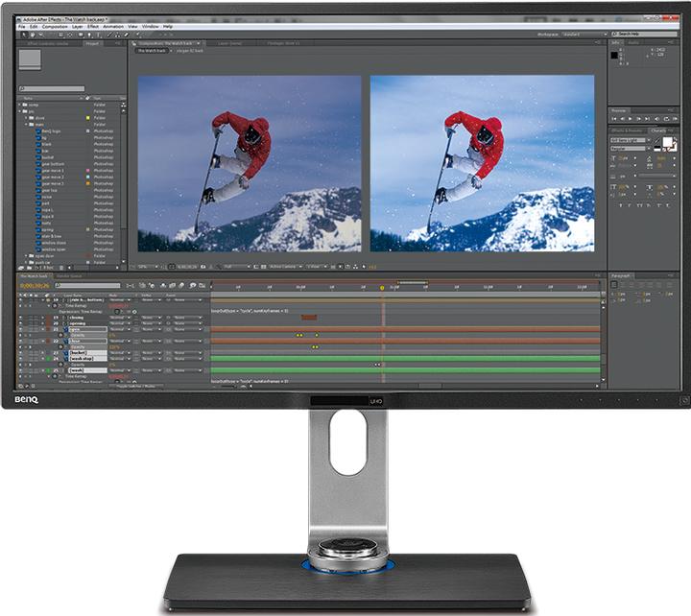Click 'The Watch back' composition breadcrumb
Viewport: 691px width, 616px height.
[152, 51]
